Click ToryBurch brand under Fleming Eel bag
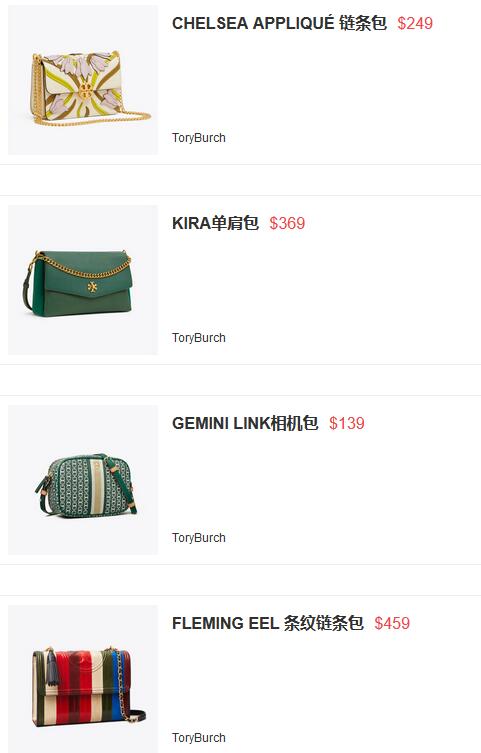The height and width of the screenshot is (753, 481). (199, 738)
